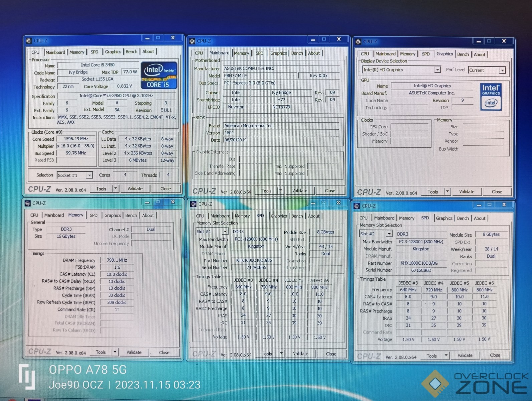Viewport: 532px width, 401px height.
Task: Click the BIOS Date field 06/20/2014
Action: pos(281,140)
